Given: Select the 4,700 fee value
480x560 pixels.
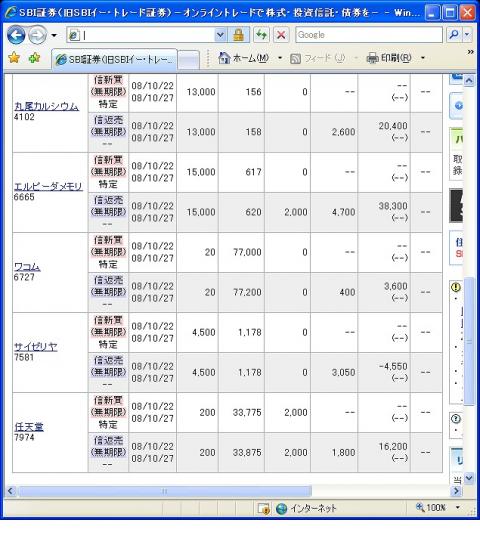Looking at the screenshot, I should click(x=343, y=212).
